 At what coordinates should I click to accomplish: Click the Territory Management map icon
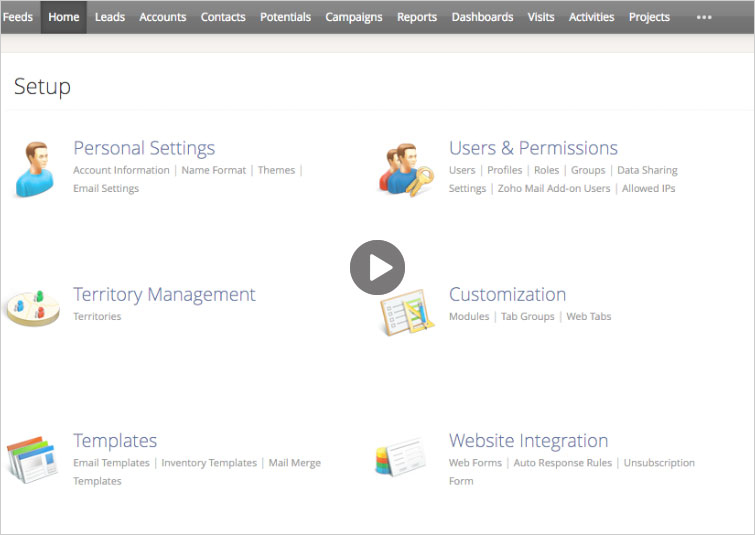(32, 307)
